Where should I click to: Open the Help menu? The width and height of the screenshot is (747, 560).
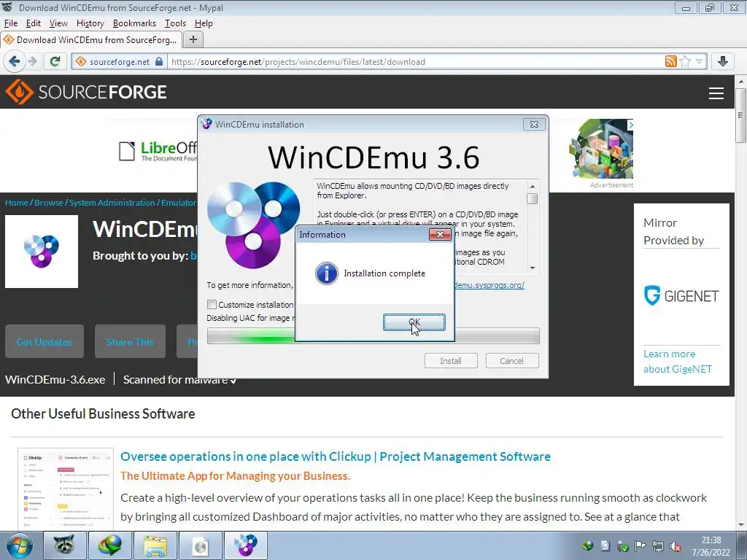pyautogui.click(x=204, y=23)
